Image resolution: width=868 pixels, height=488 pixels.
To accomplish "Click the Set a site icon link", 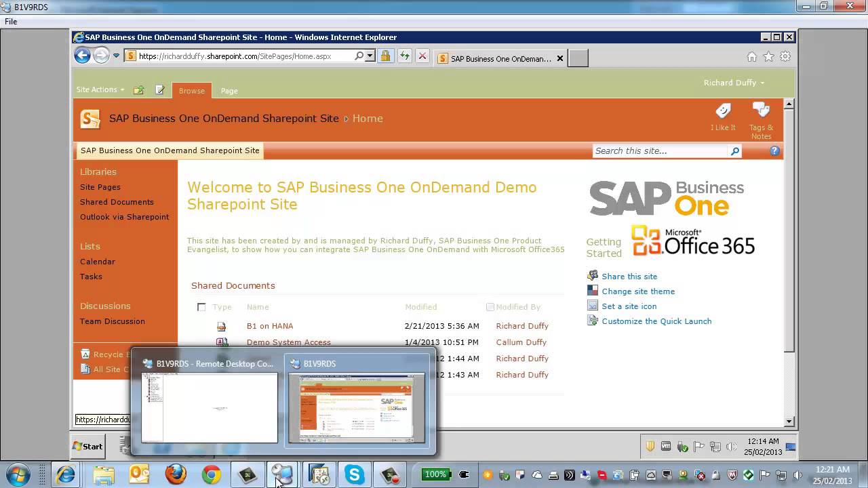I will [629, 306].
